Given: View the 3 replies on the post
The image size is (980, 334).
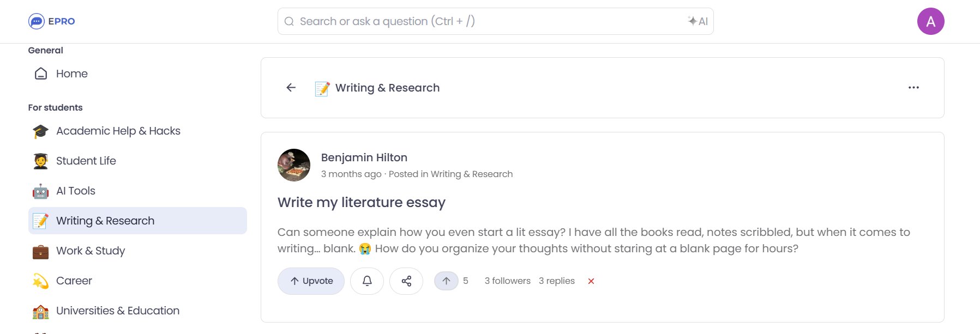Looking at the screenshot, I should [x=556, y=281].
